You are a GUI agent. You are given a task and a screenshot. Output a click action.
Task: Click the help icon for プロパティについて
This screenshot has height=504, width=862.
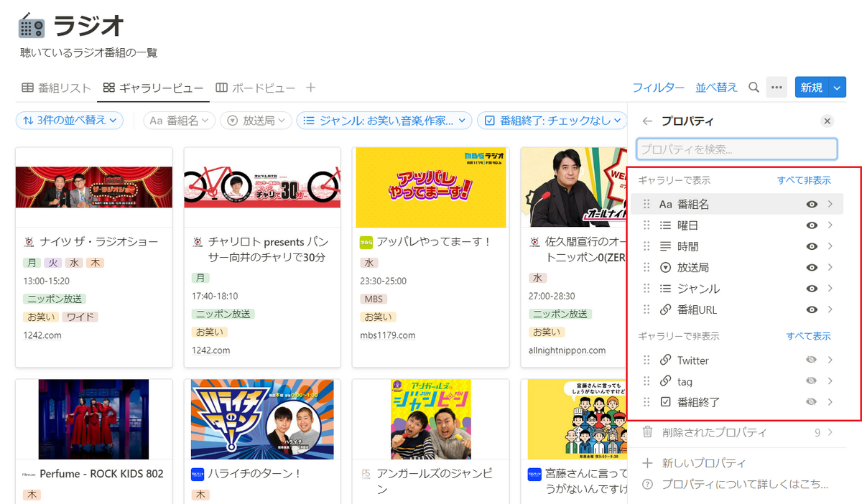tap(647, 485)
